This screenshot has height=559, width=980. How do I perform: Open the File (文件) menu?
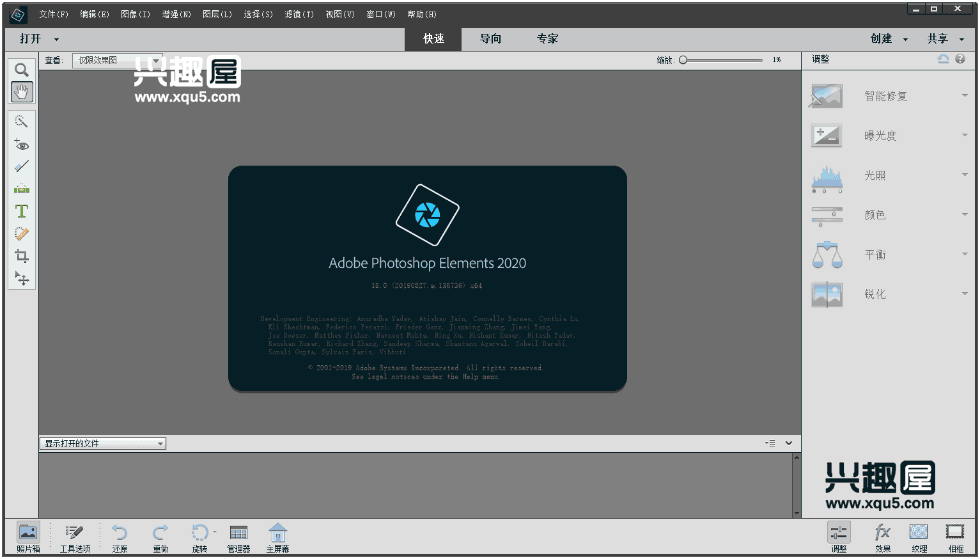coord(54,14)
